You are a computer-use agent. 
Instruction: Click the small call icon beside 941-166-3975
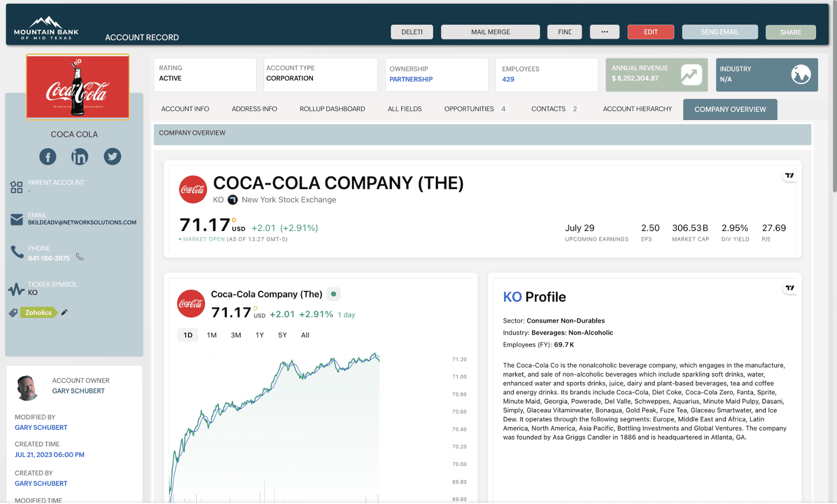click(x=80, y=257)
